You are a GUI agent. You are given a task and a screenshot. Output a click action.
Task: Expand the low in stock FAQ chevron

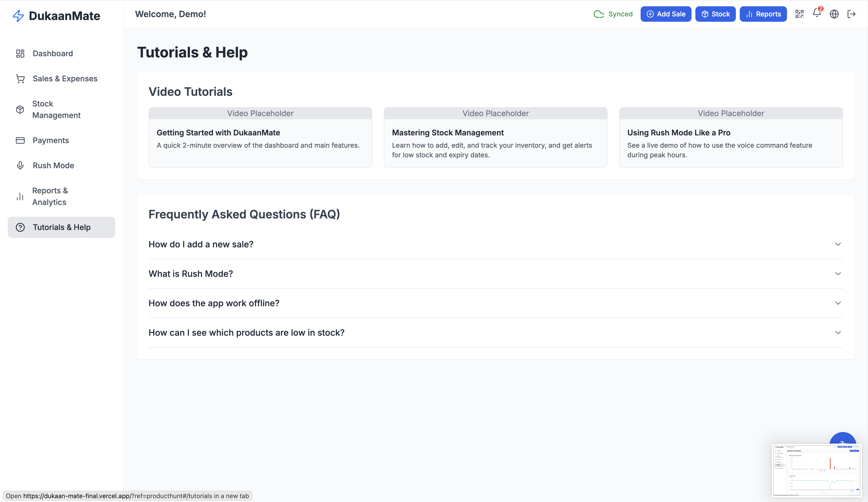pos(838,333)
